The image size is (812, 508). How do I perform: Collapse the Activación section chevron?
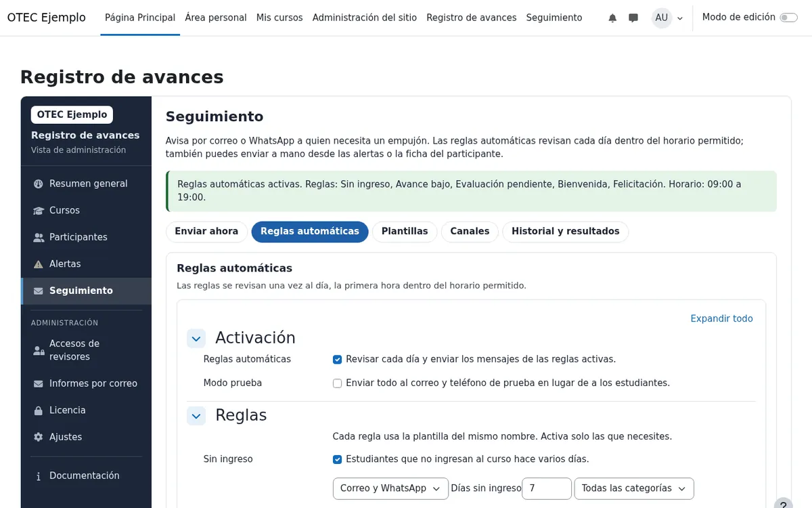click(196, 338)
